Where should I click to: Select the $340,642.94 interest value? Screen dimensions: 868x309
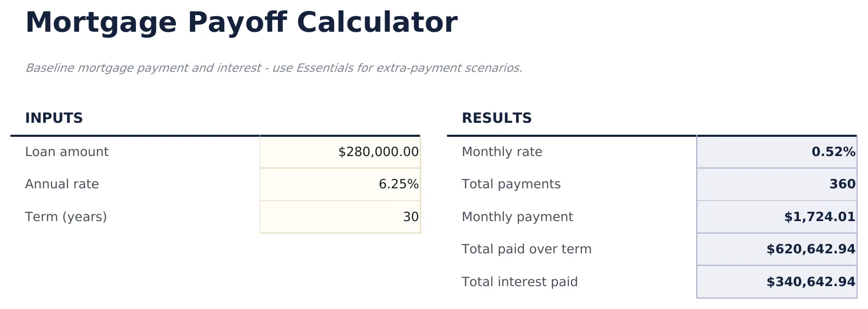(x=809, y=281)
